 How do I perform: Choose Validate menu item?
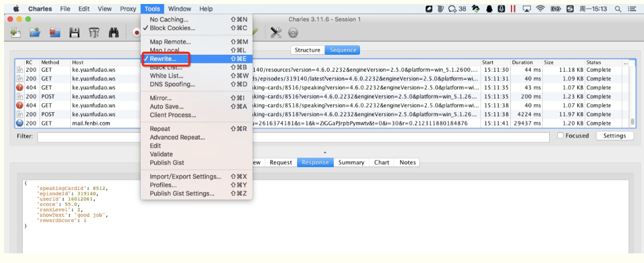pyautogui.click(x=197, y=154)
